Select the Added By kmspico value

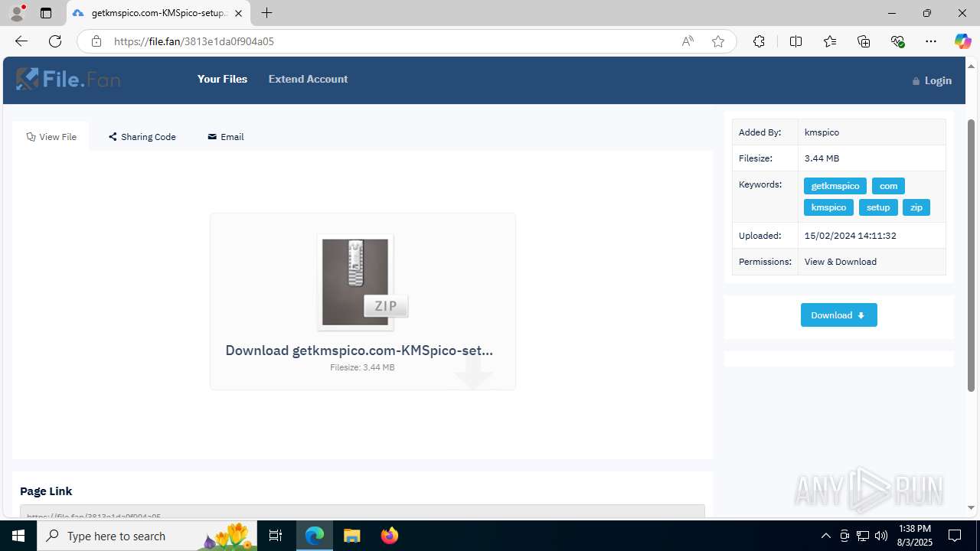822,132
